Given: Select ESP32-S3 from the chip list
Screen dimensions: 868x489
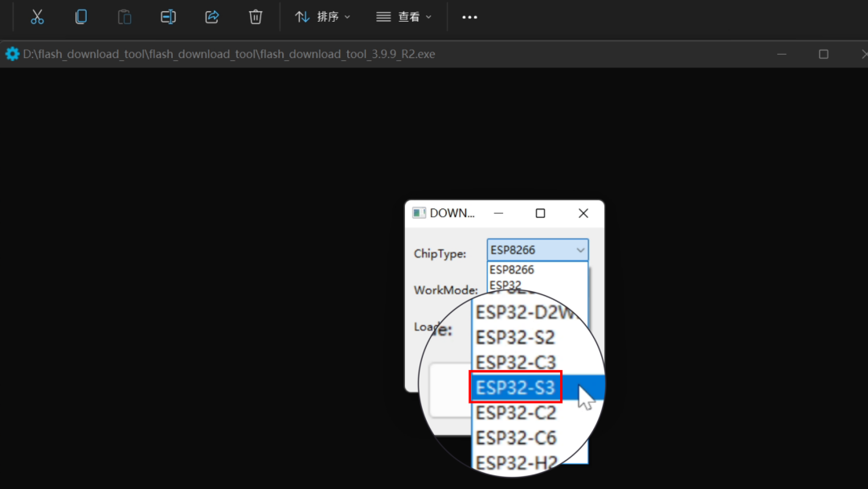Looking at the screenshot, I should coord(515,388).
